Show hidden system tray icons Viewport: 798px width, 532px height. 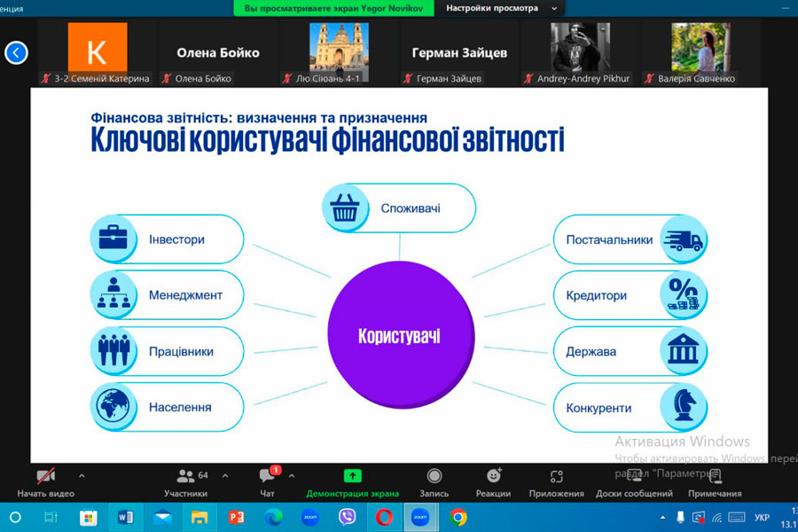(662, 518)
